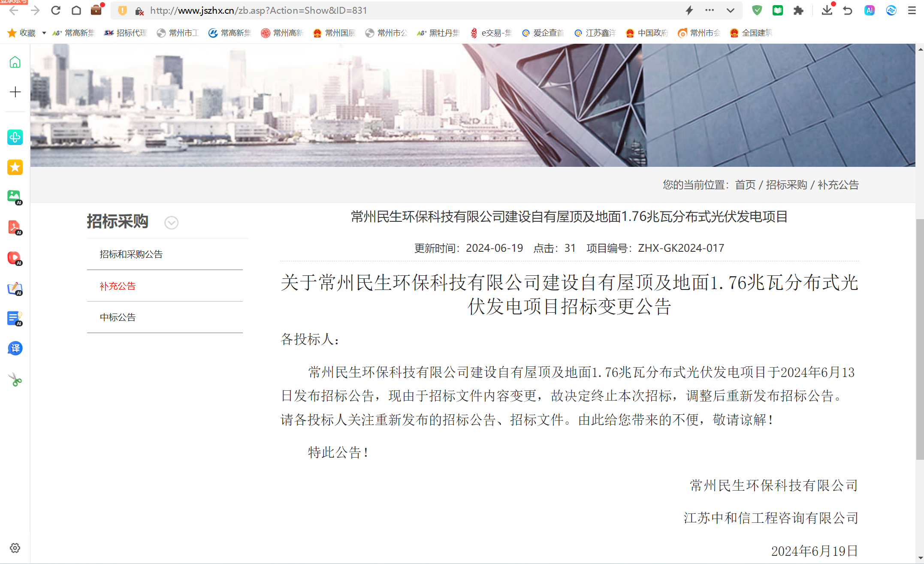Open the AI video tool sidebar icon

coord(15,258)
